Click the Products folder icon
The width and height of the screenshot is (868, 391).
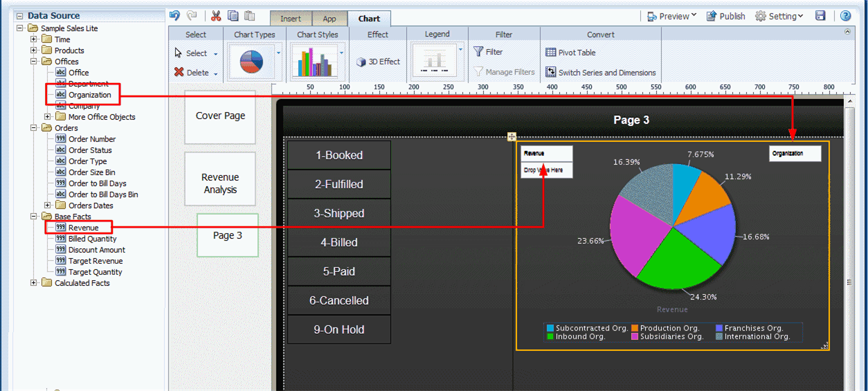coord(46,51)
